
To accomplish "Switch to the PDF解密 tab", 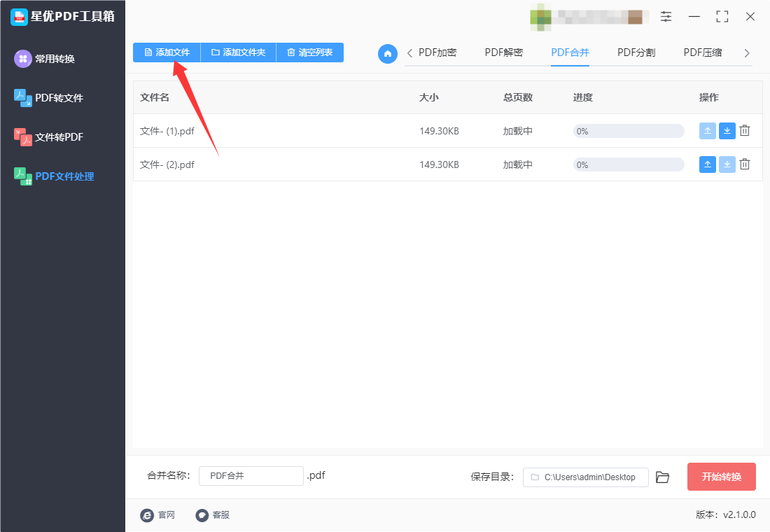I will tap(504, 52).
